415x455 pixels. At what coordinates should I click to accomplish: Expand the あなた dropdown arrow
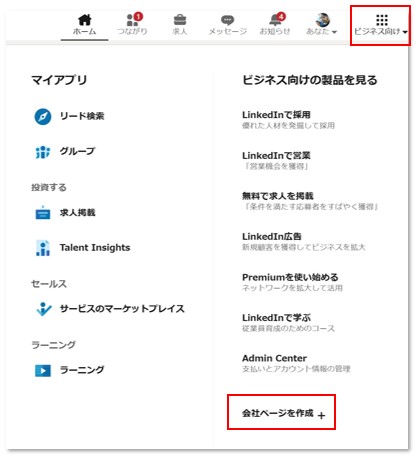(x=334, y=32)
